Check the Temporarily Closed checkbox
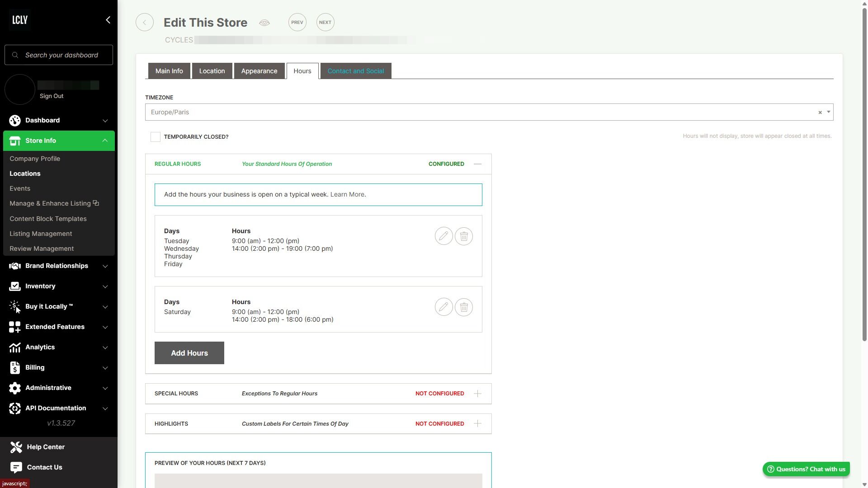The width and height of the screenshot is (868, 488). tap(155, 137)
